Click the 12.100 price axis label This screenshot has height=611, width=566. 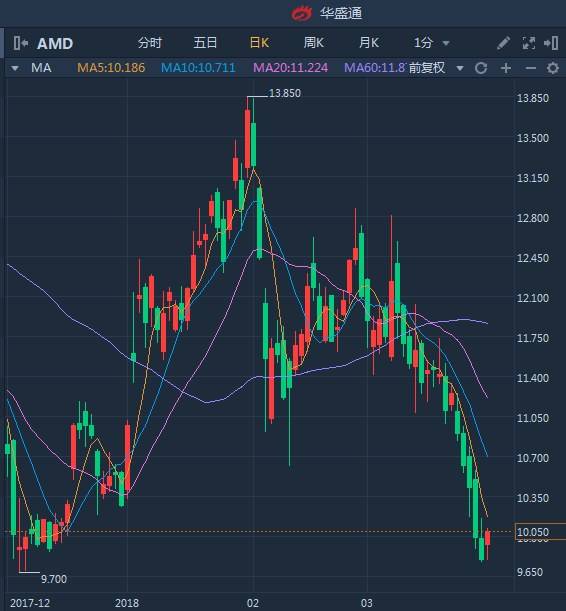click(x=532, y=298)
